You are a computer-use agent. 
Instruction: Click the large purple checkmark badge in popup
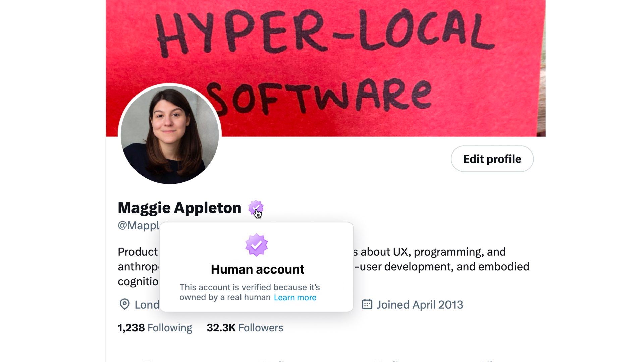point(256,245)
